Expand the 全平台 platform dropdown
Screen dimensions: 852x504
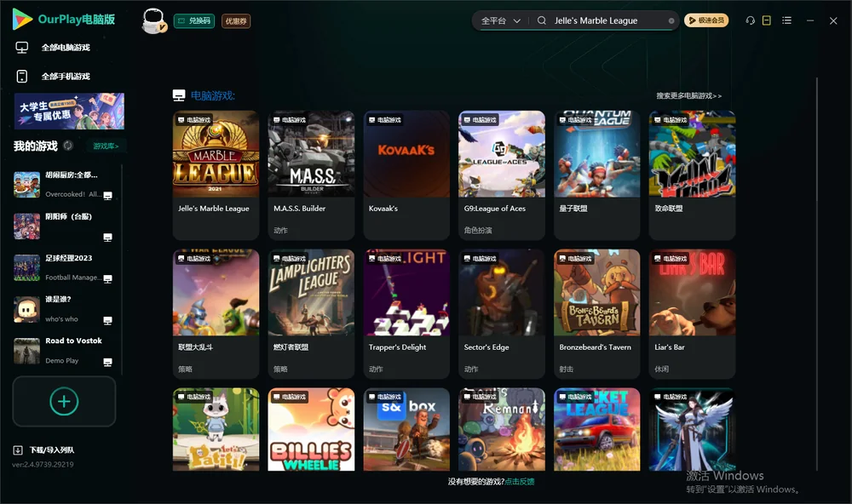[500, 20]
